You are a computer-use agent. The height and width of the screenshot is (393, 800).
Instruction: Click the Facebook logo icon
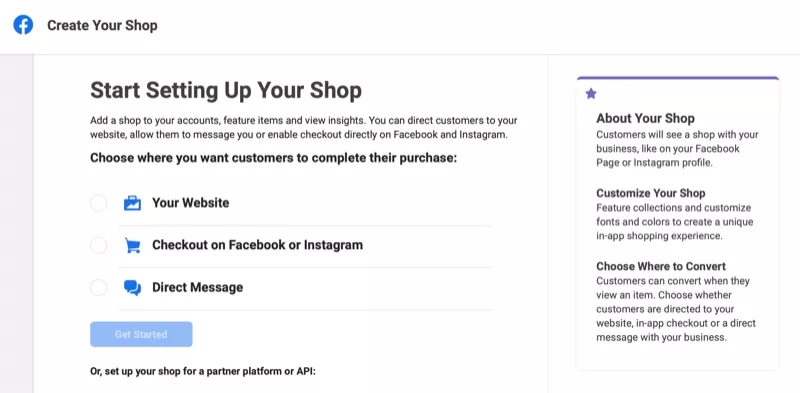[23, 25]
